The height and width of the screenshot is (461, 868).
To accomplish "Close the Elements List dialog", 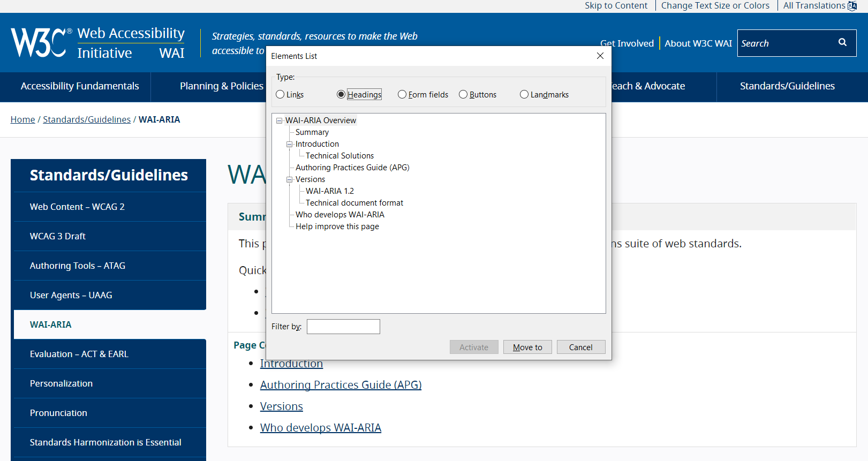I will pyautogui.click(x=600, y=56).
